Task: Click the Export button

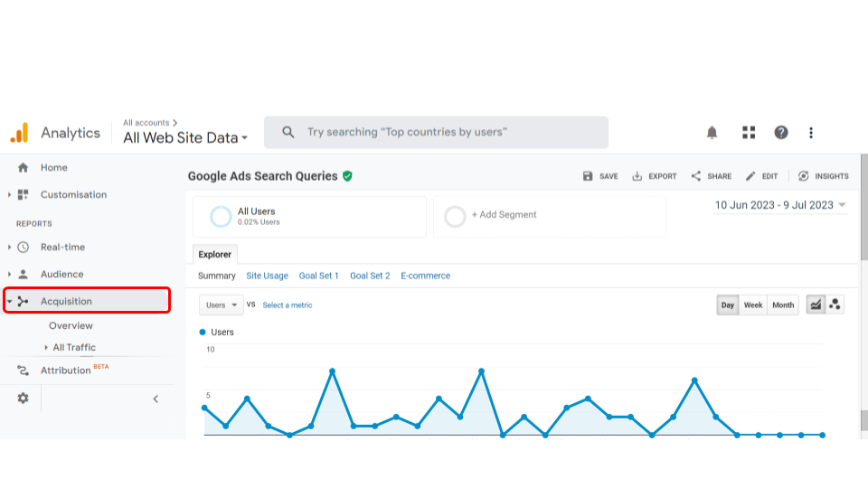Action: tap(655, 176)
